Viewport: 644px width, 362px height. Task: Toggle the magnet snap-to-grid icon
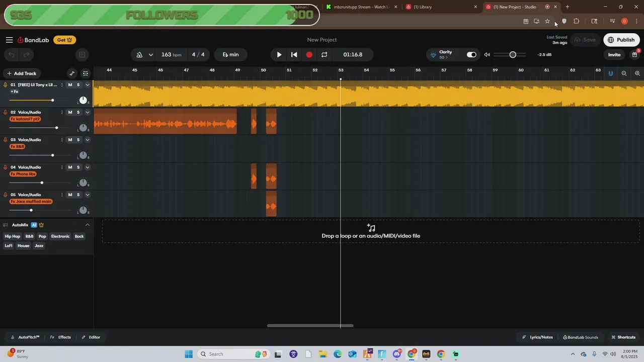[x=611, y=73]
